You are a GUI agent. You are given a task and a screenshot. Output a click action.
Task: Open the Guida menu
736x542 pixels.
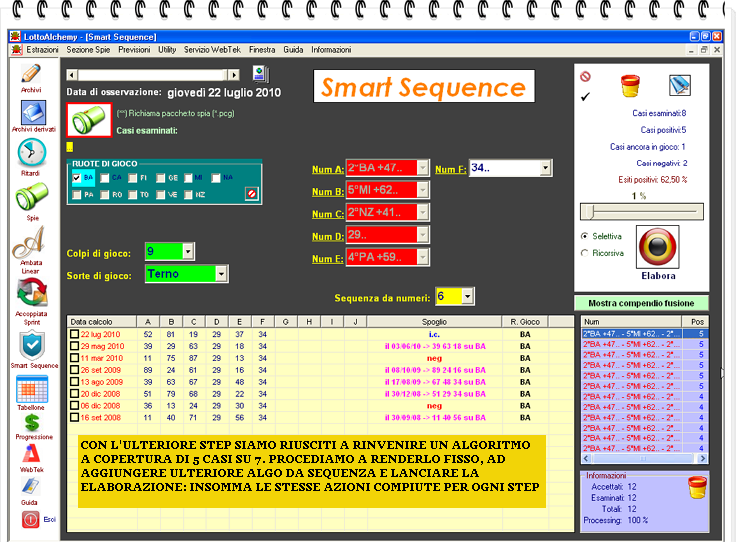pyautogui.click(x=293, y=50)
